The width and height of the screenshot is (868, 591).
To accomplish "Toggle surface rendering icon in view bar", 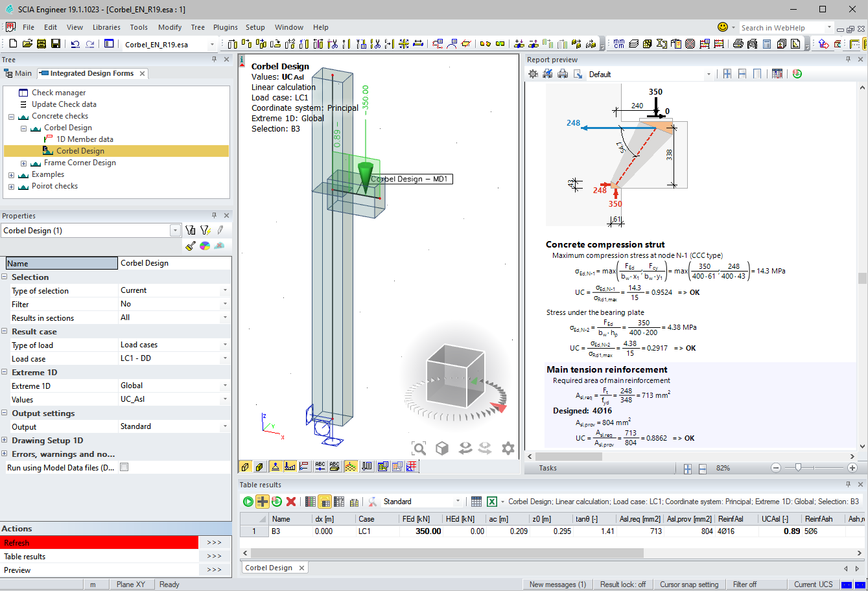I will pyautogui.click(x=259, y=466).
